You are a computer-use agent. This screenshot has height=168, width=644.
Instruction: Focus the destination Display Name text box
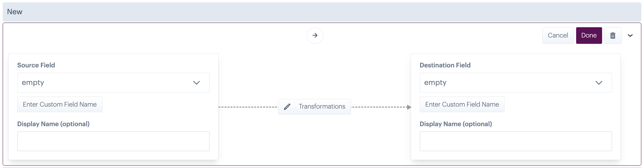pyautogui.click(x=515, y=141)
